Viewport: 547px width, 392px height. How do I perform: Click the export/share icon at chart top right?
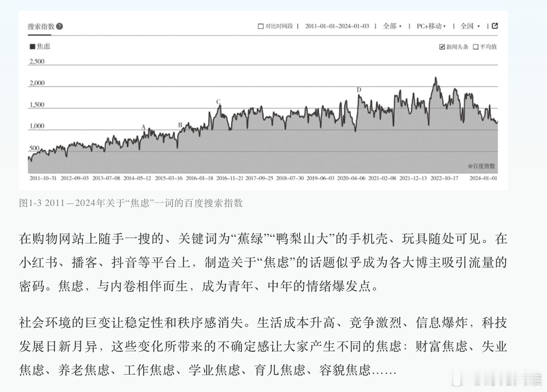(x=495, y=26)
